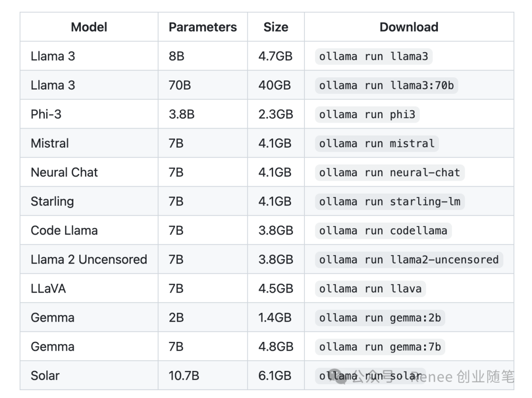Select the 2.3GB size value
The height and width of the screenshot is (398, 532).
pos(276,114)
